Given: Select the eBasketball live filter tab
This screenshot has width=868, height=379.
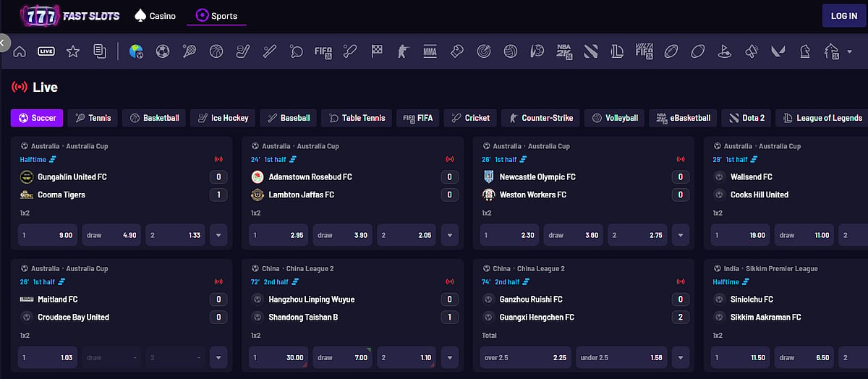Looking at the screenshot, I should tap(683, 118).
